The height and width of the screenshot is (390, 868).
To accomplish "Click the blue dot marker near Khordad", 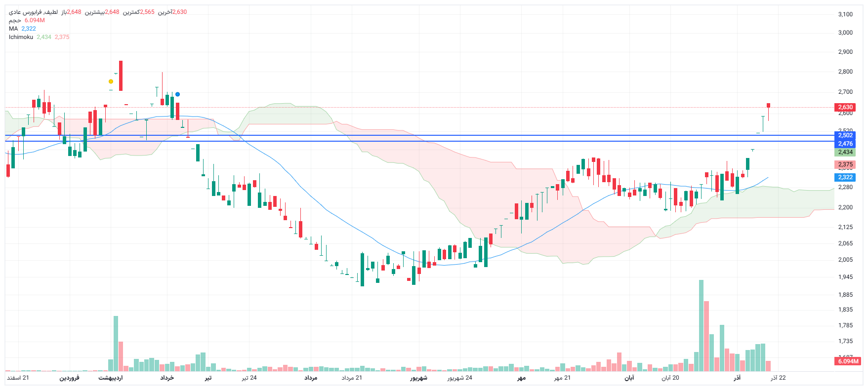I will [177, 94].
